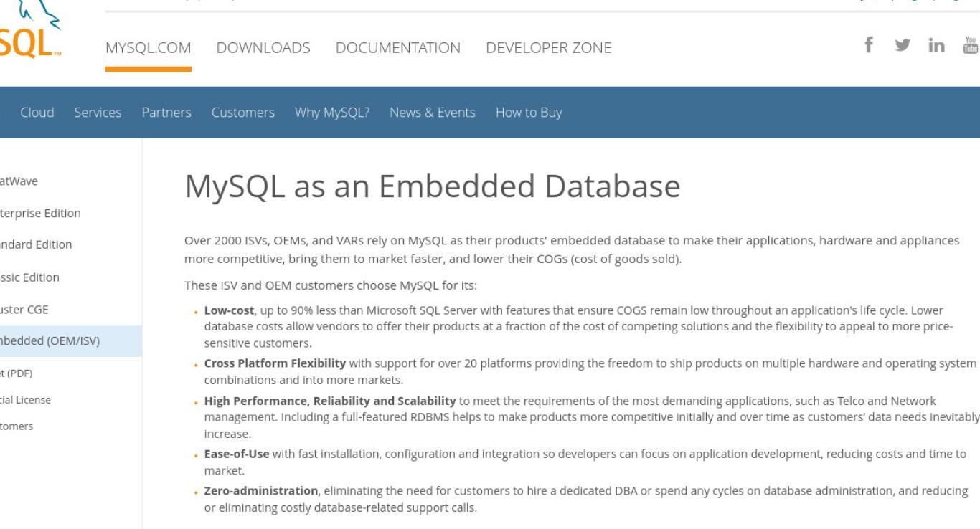Open the DOCUMENTATION tab

click(398, 48)
